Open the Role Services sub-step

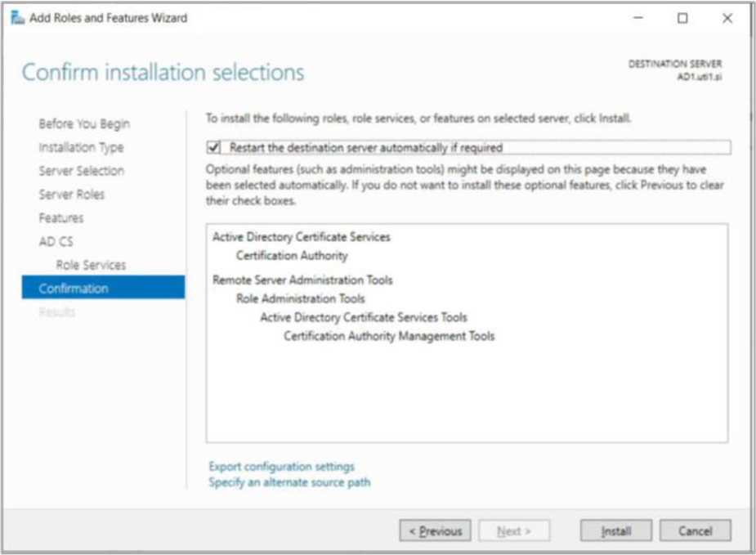point(91,265)
